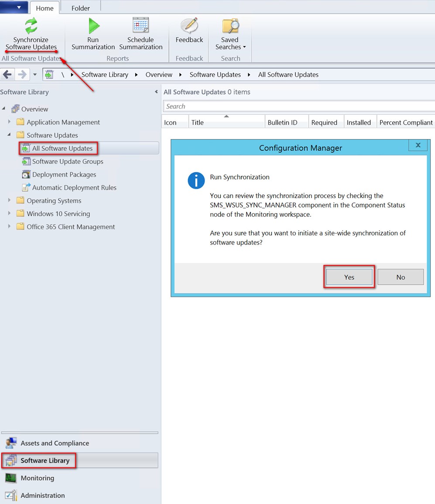
Task: Click the Software Library workspace icon
Action: tap(11, 460)
